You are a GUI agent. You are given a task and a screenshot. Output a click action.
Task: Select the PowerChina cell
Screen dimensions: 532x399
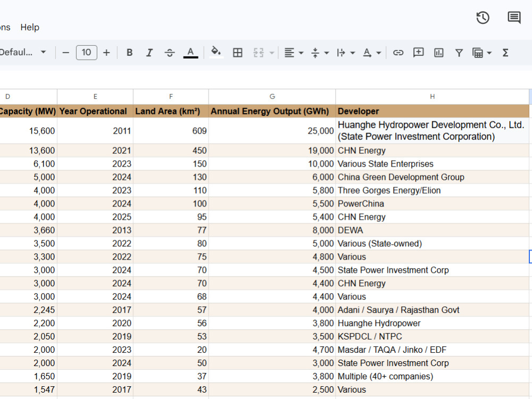[432, 204]
